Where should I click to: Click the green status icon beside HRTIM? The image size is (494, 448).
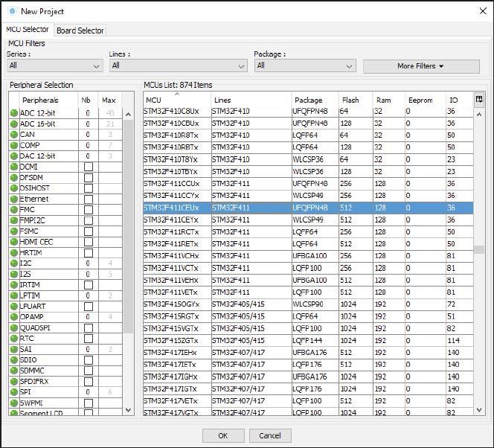[14, 253]
